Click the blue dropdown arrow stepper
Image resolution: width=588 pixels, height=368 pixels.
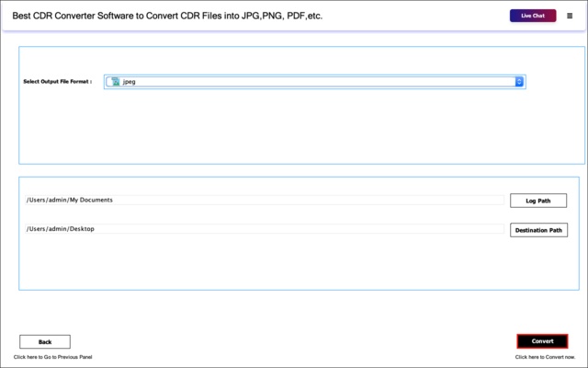point(519,82)
